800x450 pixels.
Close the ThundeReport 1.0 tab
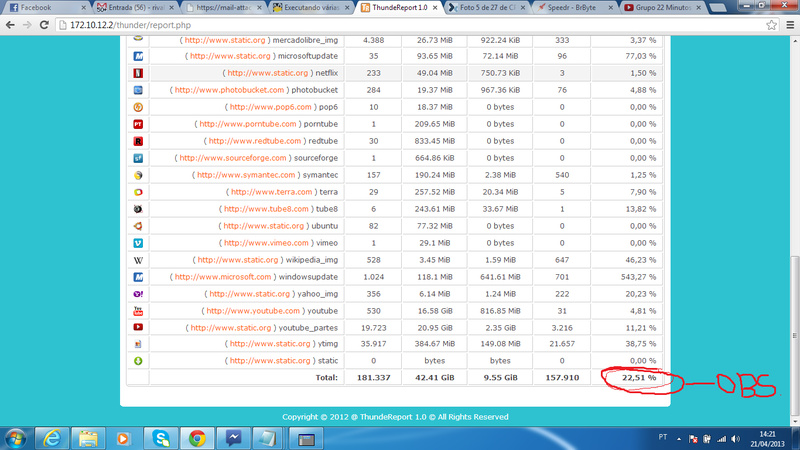click(x=435, y=8)
